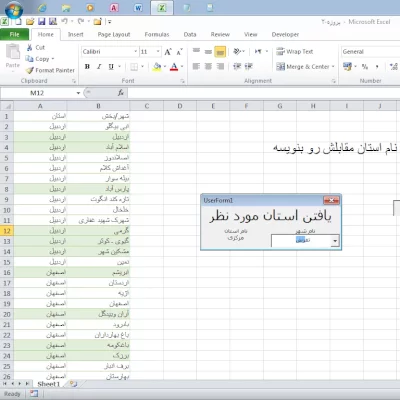Viewport: 400px width, 400px height.
Task: Click the Insert Function fx icon
Action: point(121,93)
